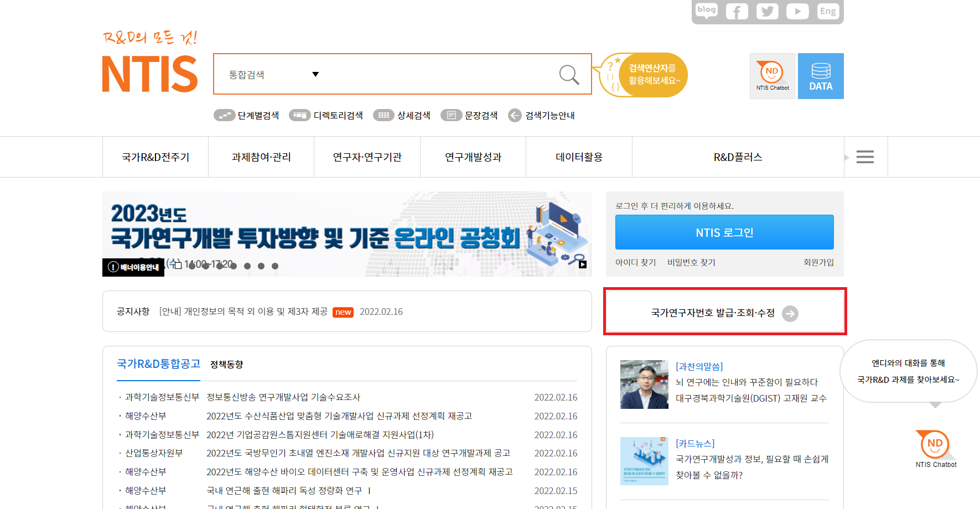The image size is (980, 509).
Task: Open the floating NTIS Chatbot icon at bottom right
Action: (x=935, y=449)
